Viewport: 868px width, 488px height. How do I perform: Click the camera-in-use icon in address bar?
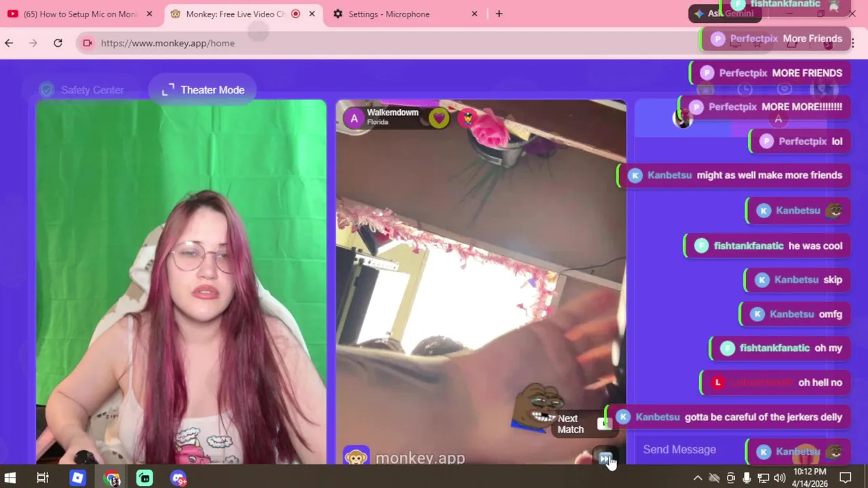[x=87, y=43]
